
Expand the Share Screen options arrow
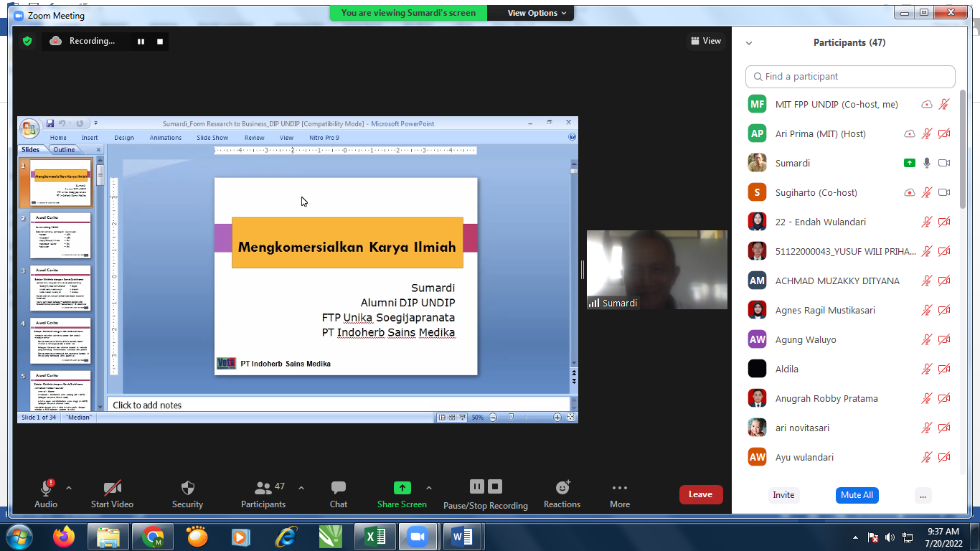pyautogui.click(x=429, y=488)
